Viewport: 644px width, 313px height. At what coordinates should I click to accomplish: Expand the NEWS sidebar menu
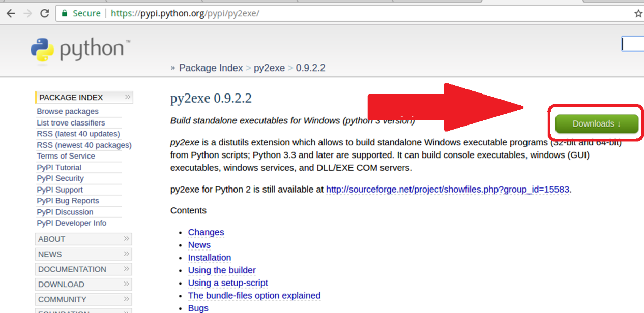pyautogui.click(x=83, y=254)
